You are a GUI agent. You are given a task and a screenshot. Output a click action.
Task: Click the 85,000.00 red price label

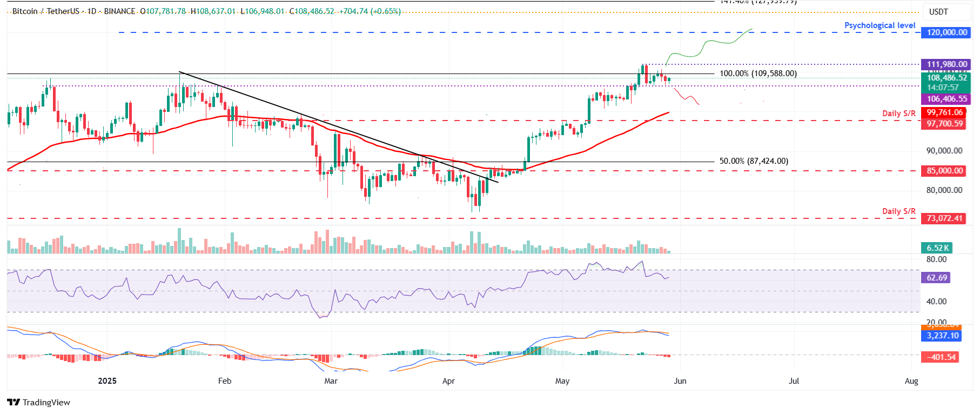pyautogui.click(x=944, y=171)
